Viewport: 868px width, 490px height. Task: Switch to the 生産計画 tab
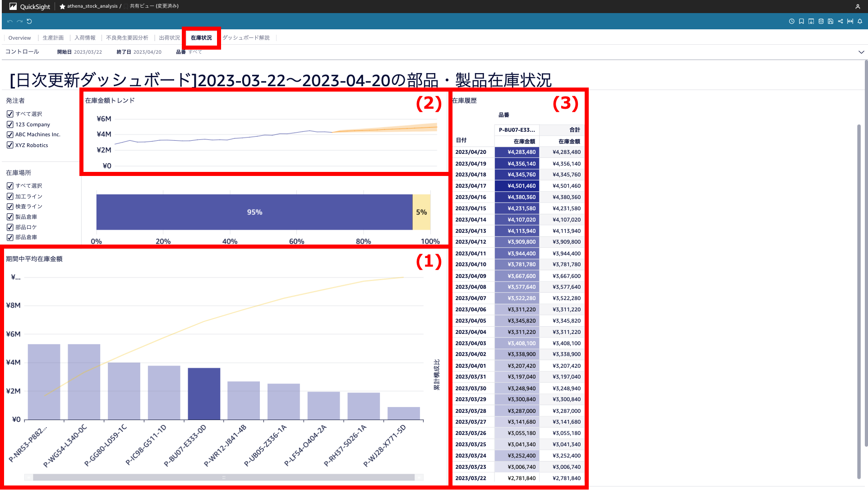[53, 38]
